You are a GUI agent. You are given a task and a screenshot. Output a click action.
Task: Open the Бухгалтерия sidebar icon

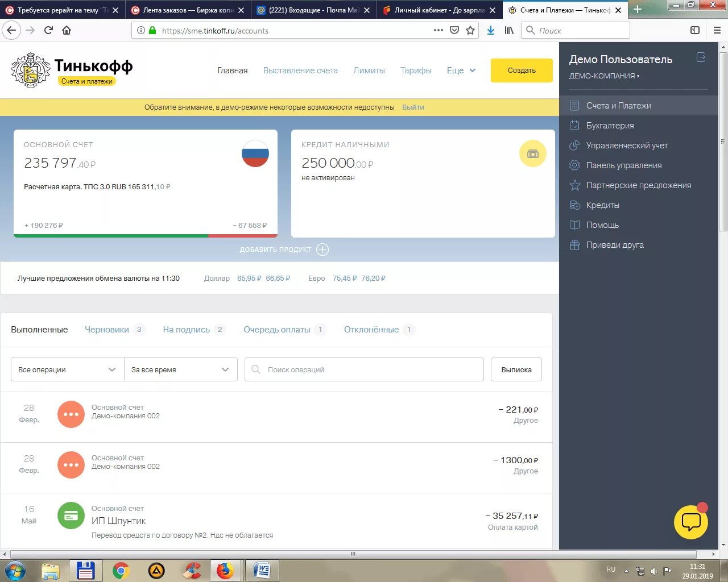pyautogui.click(x=575, y=126)
